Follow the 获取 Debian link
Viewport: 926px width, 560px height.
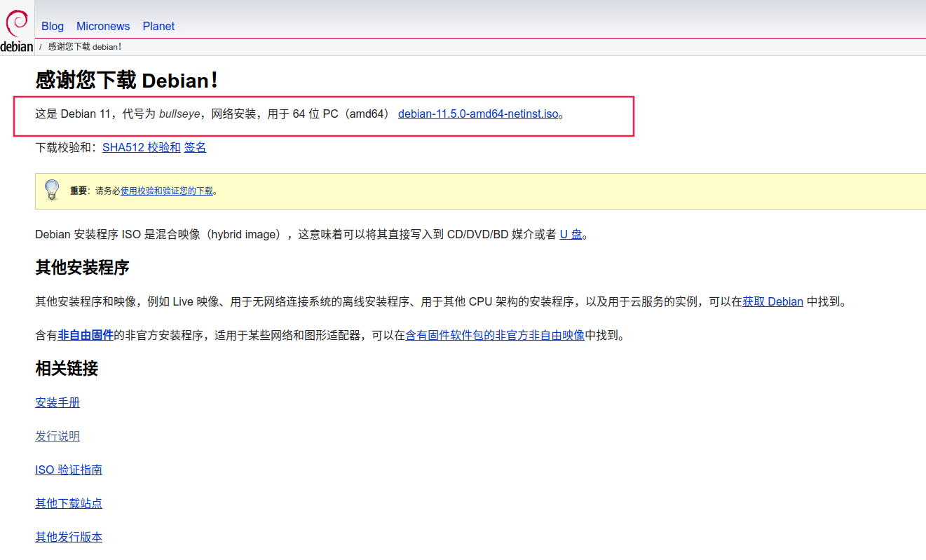773,301
